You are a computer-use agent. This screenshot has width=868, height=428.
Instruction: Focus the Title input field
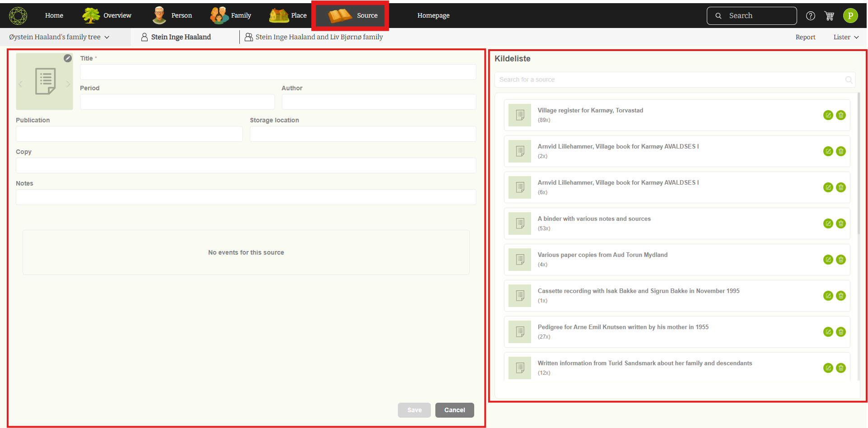click(278, 72)
